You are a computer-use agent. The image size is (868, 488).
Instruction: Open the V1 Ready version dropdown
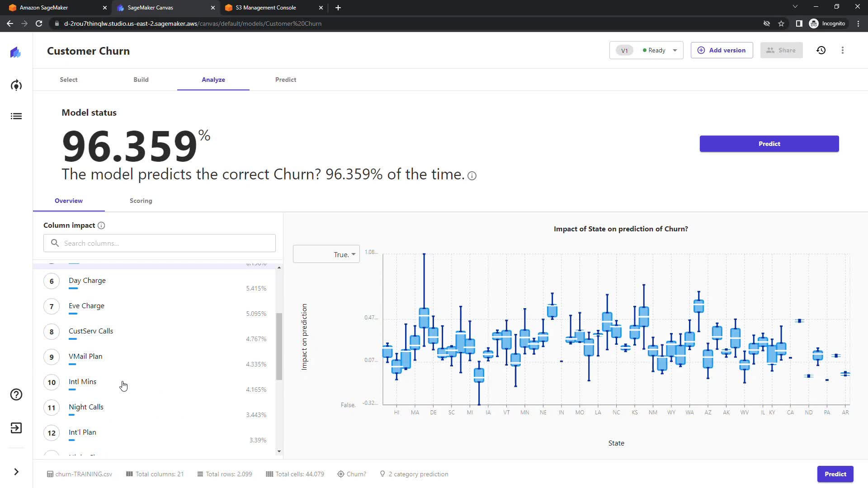point(646,50)
